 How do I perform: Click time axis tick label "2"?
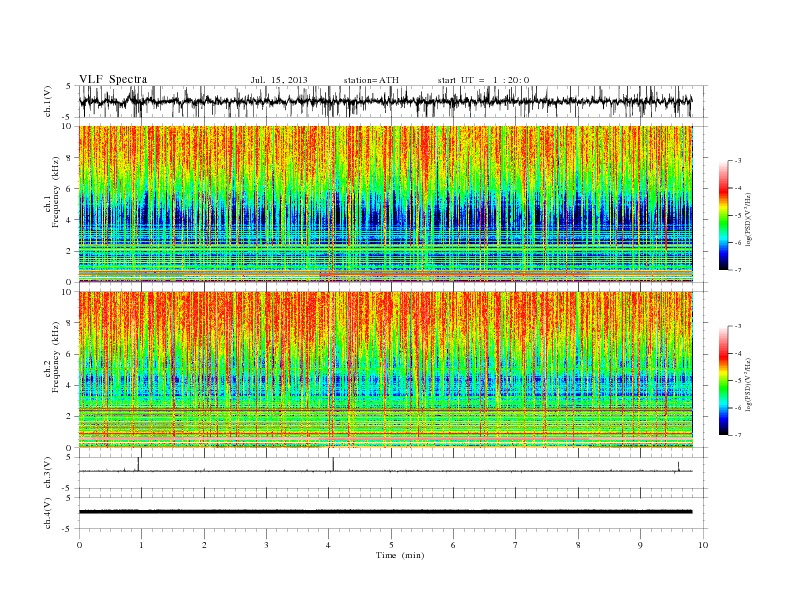pyautogui.click(x=204, y=545)
